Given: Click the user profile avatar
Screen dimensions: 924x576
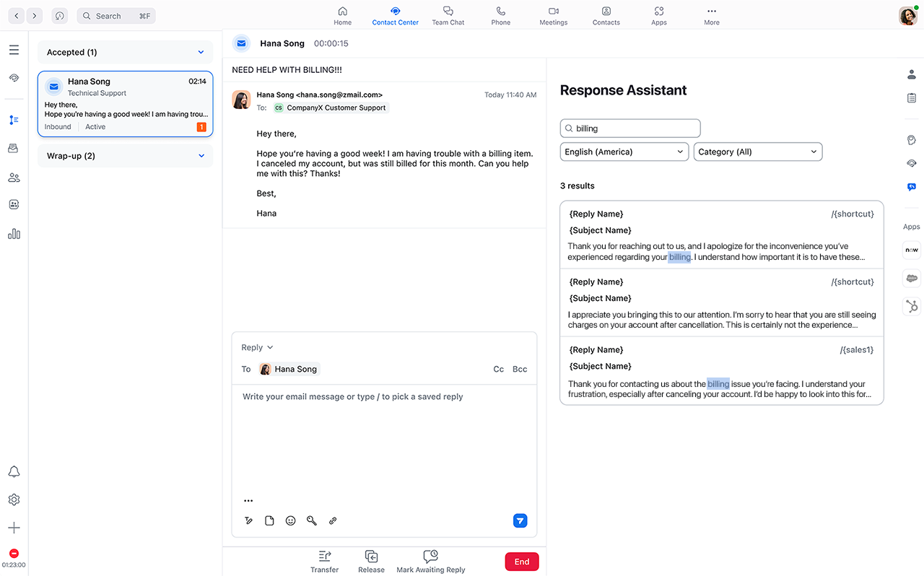Looking at the screenshot, I should pyautogui.click(x=907, y=16).
